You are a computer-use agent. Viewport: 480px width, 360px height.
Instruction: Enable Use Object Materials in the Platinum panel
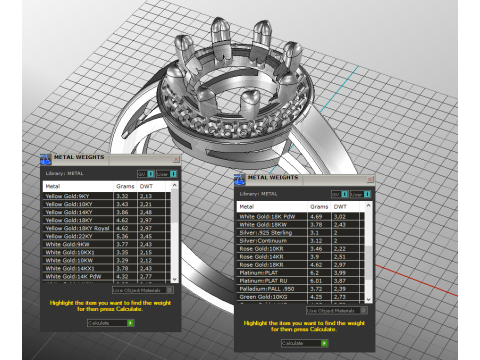click(x=337, y=310)
